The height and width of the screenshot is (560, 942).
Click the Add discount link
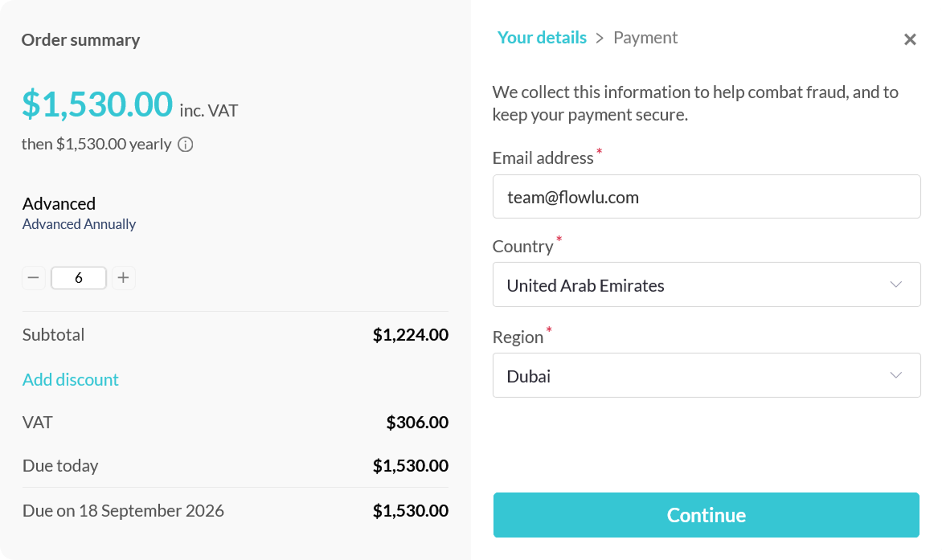71,379
